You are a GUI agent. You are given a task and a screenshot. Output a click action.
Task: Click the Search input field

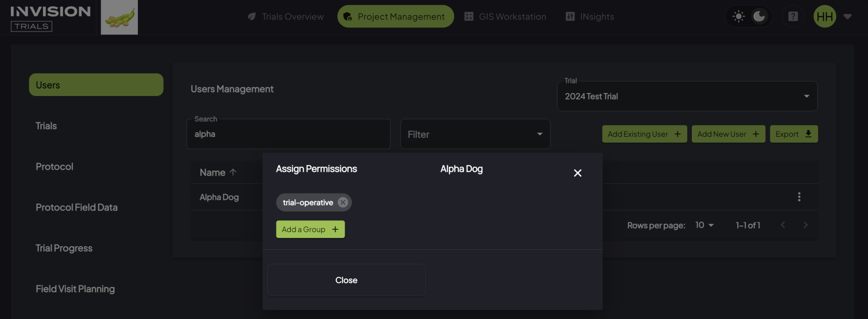pos(288,134)
